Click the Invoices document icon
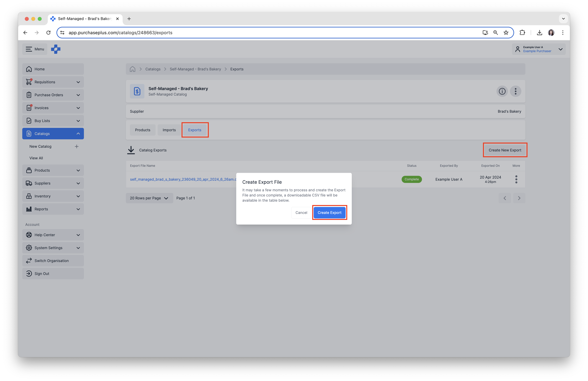This screenshot has width=588, height=381. (x=29, y=108)
